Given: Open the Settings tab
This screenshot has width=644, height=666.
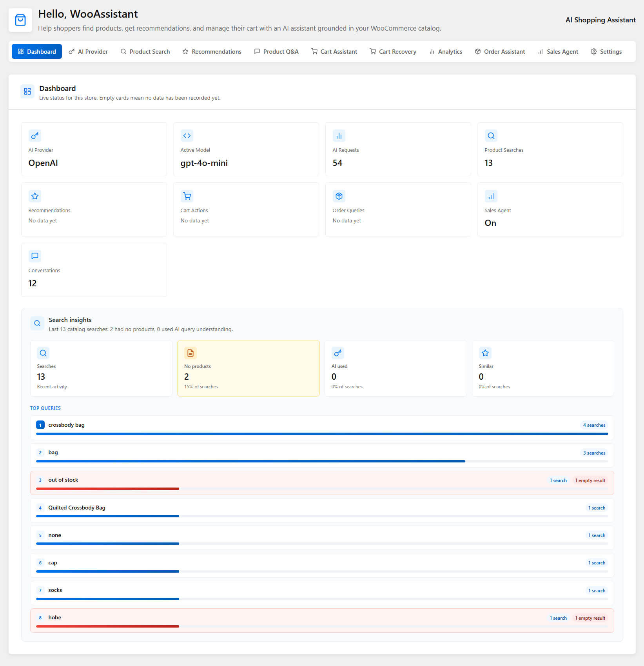Looking at the screenshot, I should (606, 51).
